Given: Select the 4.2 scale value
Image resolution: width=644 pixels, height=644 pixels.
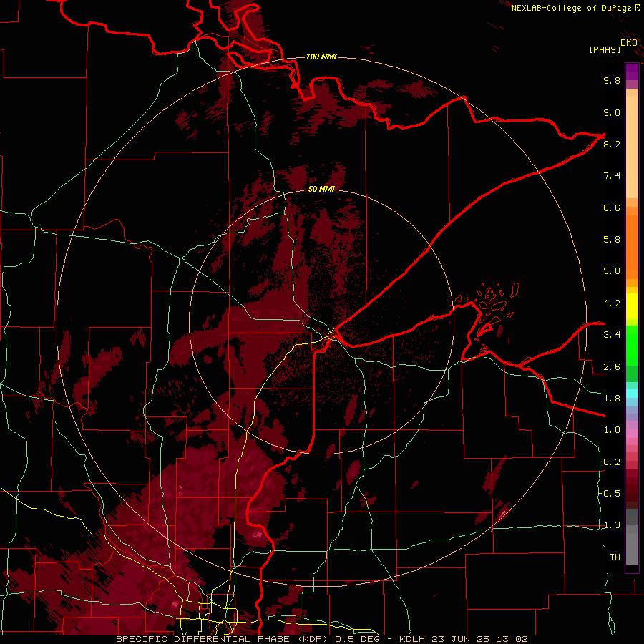Looking at the screenshot, I should point(612,303).
